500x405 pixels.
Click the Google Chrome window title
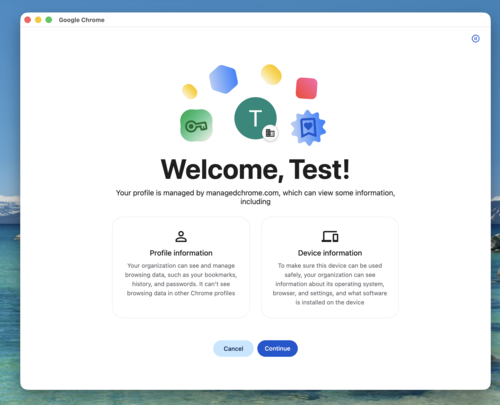click(81, 20)
